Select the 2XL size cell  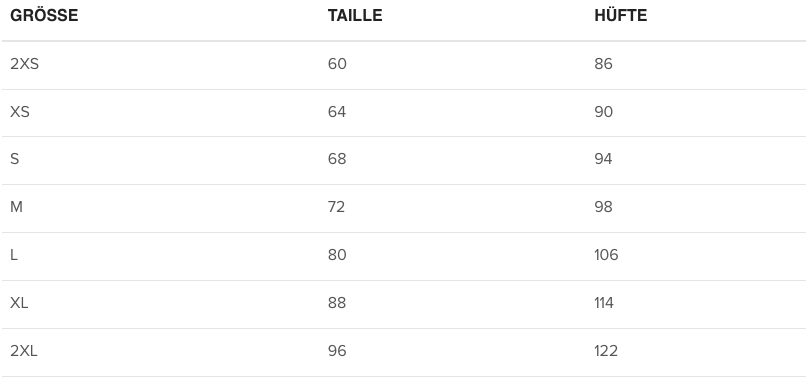click(x=24, y=351)
